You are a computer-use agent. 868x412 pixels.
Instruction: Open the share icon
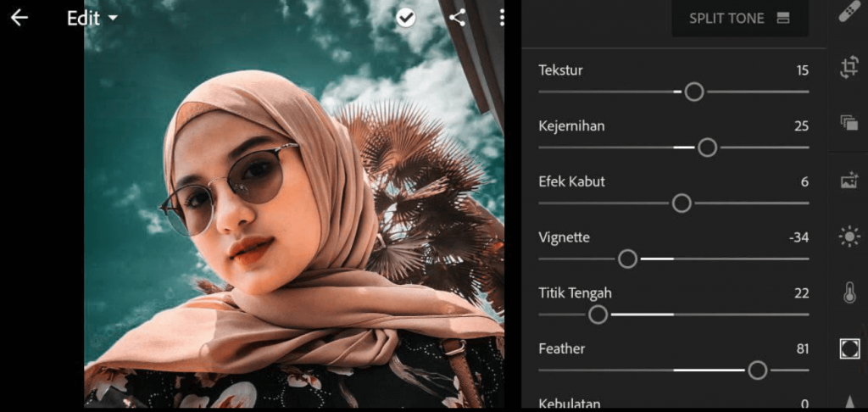tap(457, 18)
